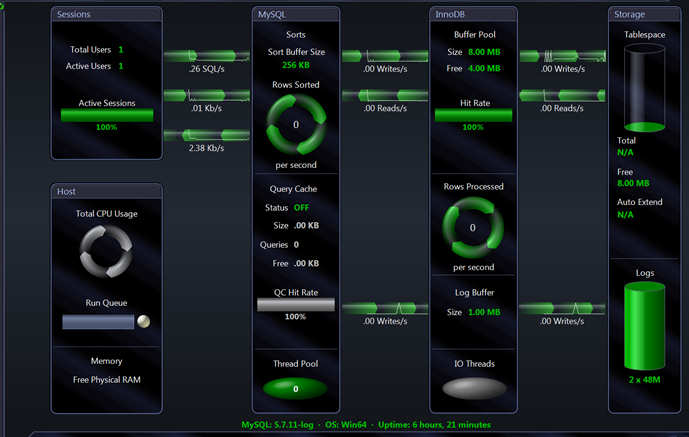Click the Sort Buffer Size 256 KB value

tap(296, 65)
